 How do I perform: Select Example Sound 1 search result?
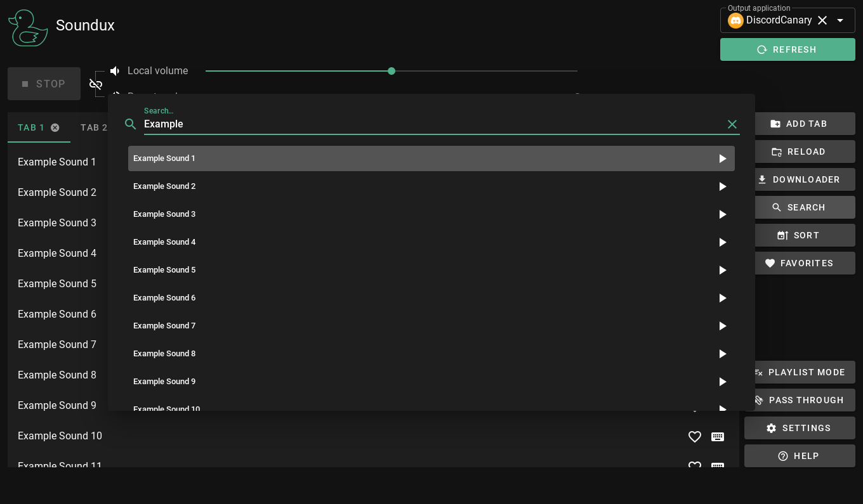pyautogui.click(x=431, y=158)
